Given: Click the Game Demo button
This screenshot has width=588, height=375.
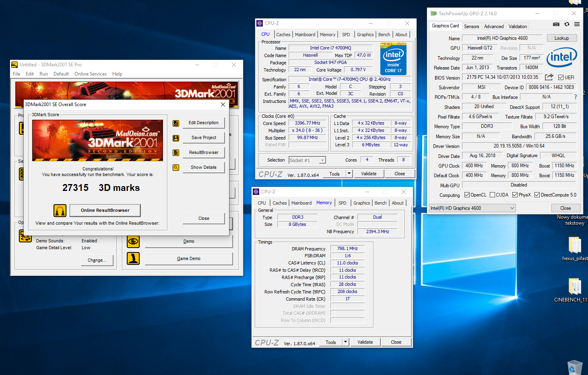Looking at the screenshot, I should [189, 258].
